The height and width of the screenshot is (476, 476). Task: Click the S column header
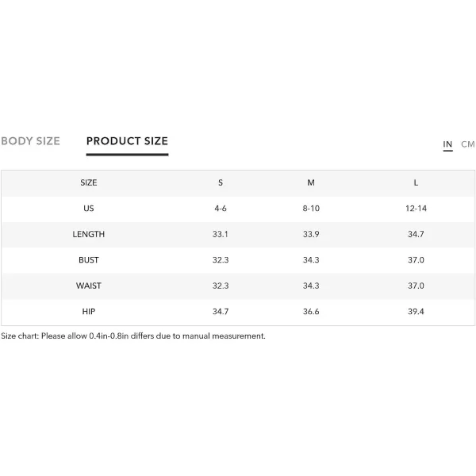point(221,182)
